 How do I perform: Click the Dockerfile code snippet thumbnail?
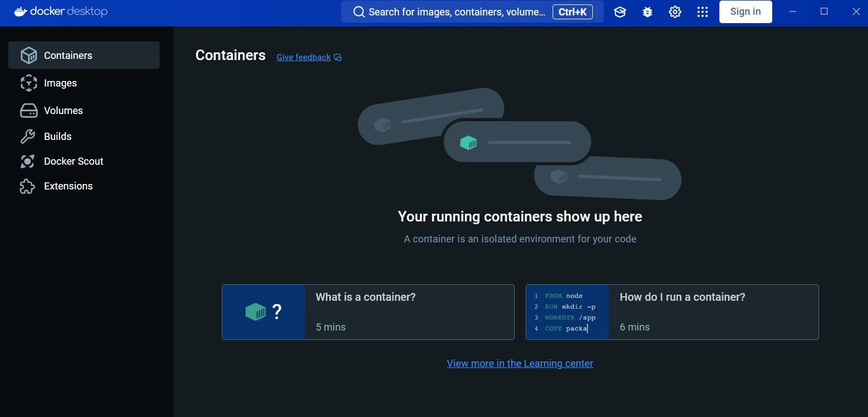tap(567, 312)
